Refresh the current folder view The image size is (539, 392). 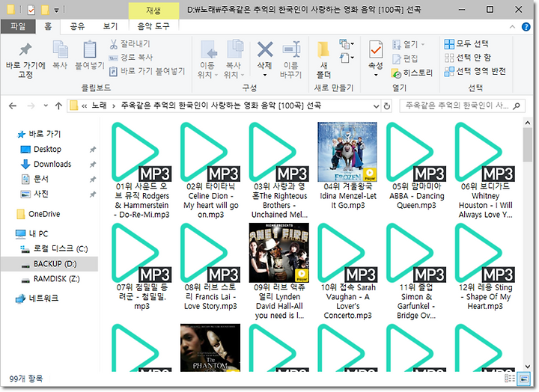coord(387,106)
